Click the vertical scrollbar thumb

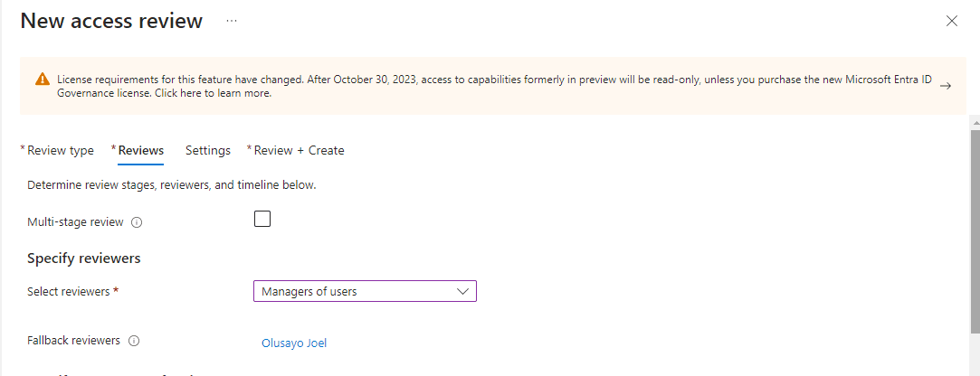(975, 230)
